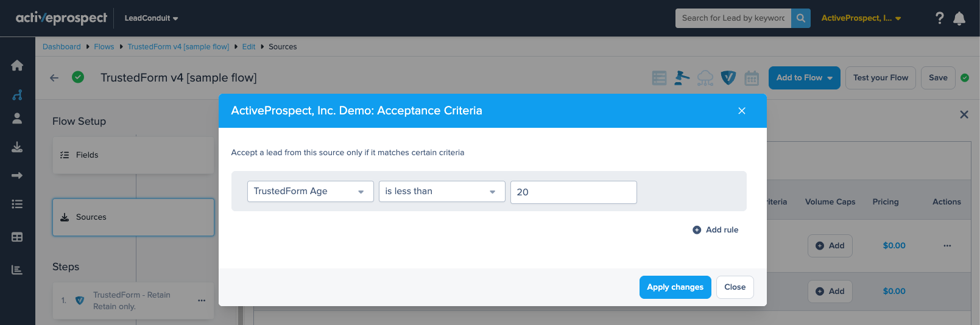Open the 'is less than' operator dropdown
Viewport: 980px width, 325px height.
pos(442,191)
